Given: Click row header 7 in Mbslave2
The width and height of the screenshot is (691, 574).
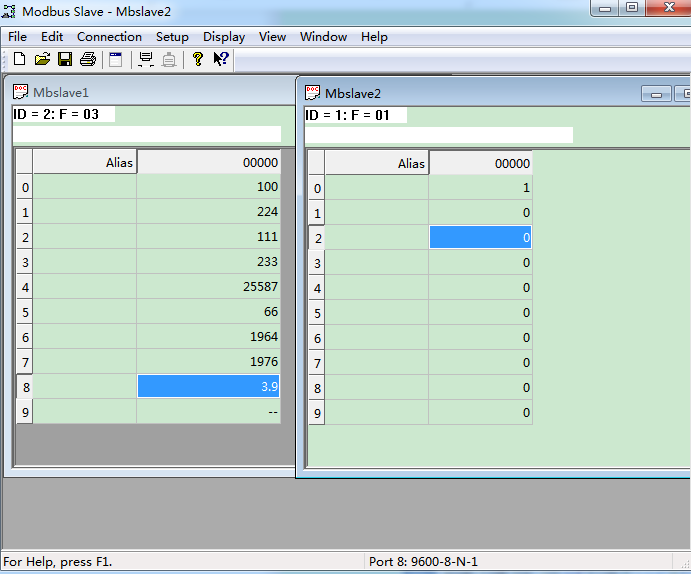Looking at the screenshot, I should tap(317, 363).
